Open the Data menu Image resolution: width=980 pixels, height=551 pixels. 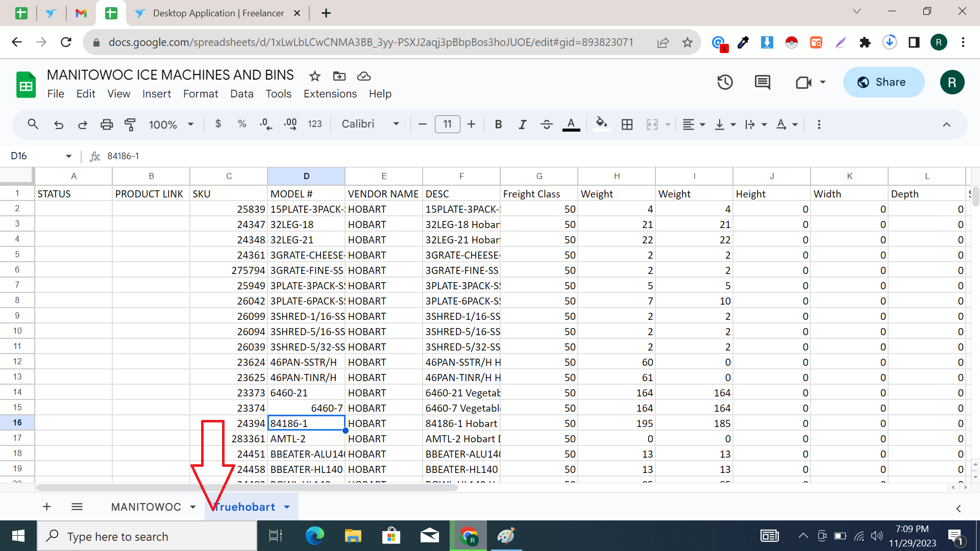pyautogui.click(x=242, y=94)
